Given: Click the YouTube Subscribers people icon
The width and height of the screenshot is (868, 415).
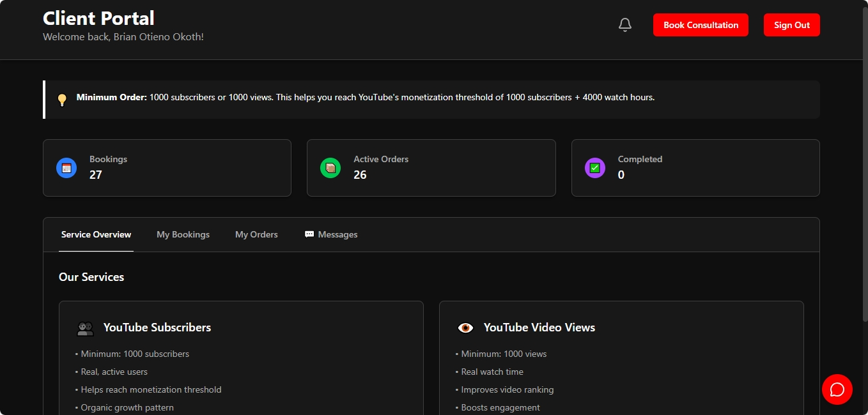Looking at the screenshot, I should pyautogui.click(x=85, y=328).
